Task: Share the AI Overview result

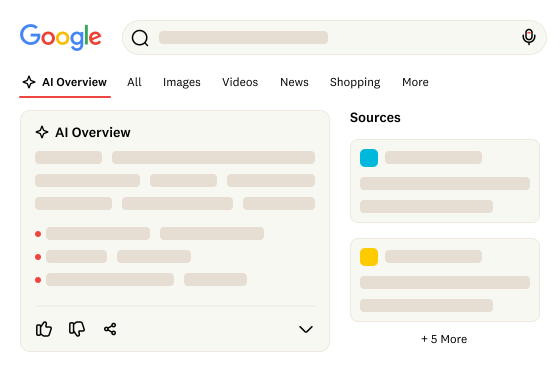Action: coord(110,329)
